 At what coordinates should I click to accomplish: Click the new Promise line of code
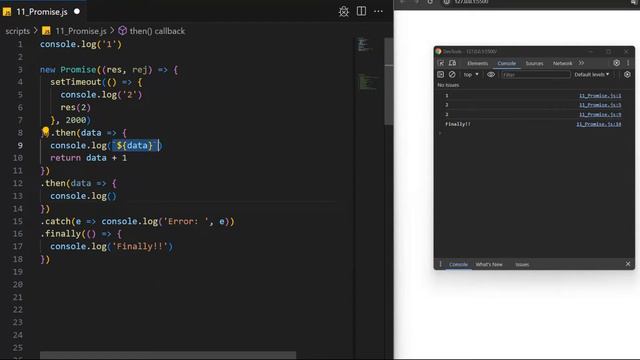(109, 69)
